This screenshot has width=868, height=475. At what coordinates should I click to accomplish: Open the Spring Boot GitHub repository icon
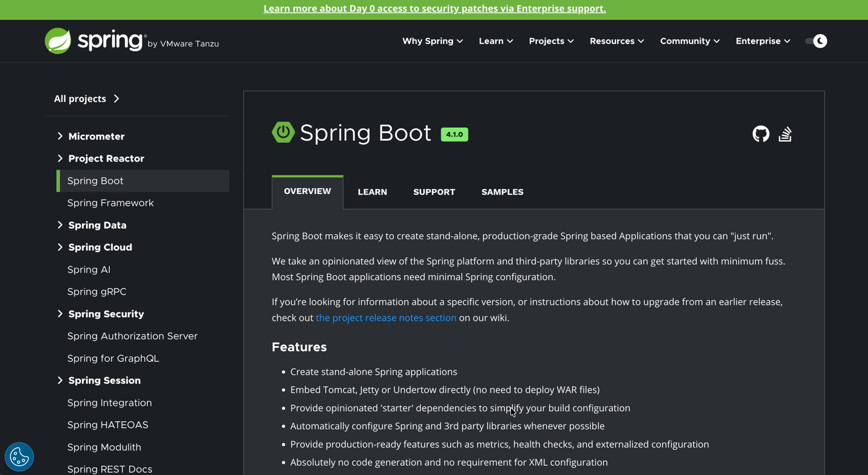(761, 134)
